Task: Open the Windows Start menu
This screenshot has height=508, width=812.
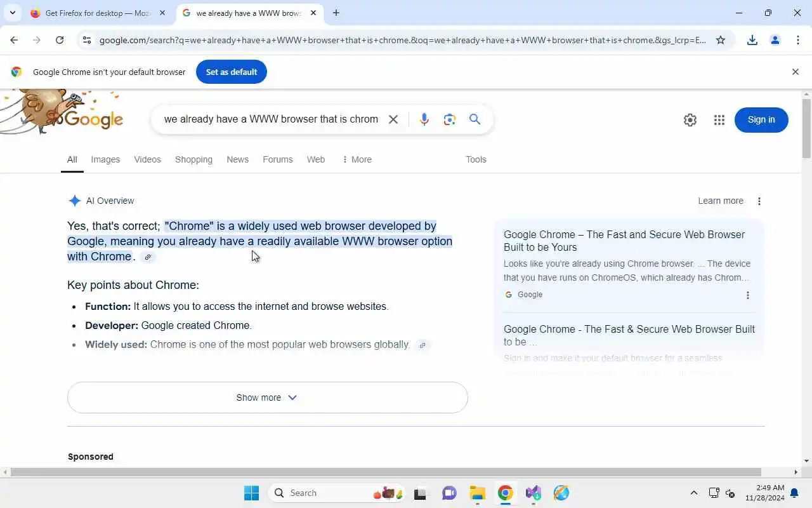Action: tap(252, 493)
